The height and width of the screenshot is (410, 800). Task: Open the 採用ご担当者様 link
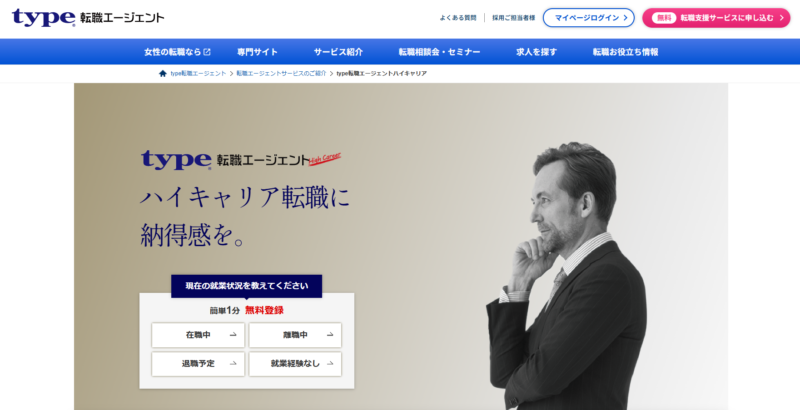click(x=513, y=18)
